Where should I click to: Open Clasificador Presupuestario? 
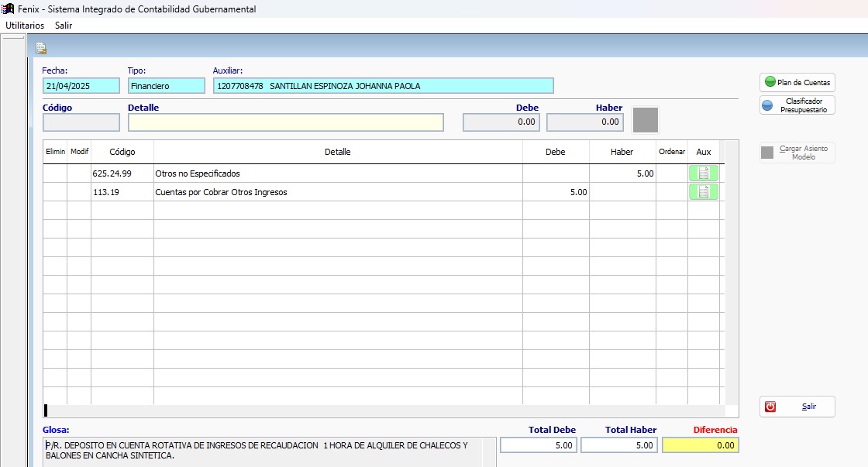(x=797, y=105)
